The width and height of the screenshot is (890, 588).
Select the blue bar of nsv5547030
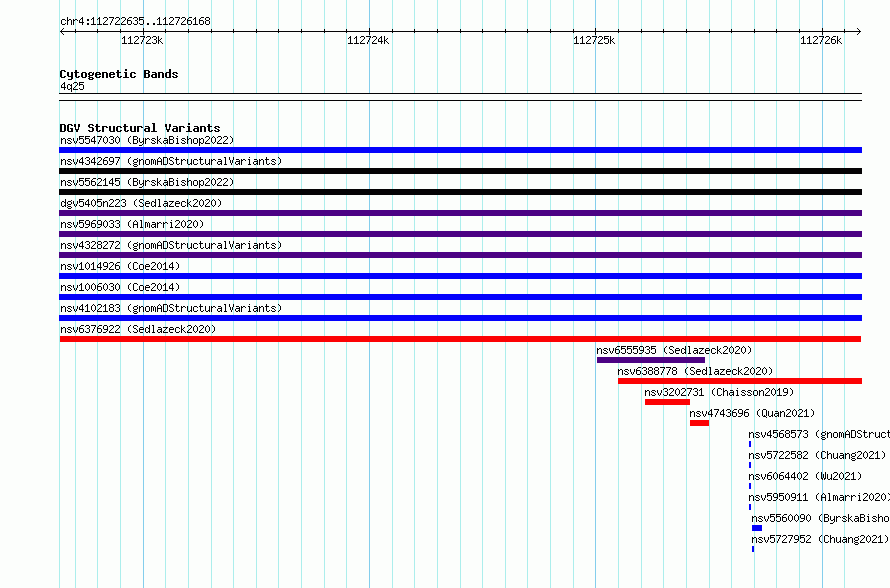pyautogui.click(x=460, y=150)
